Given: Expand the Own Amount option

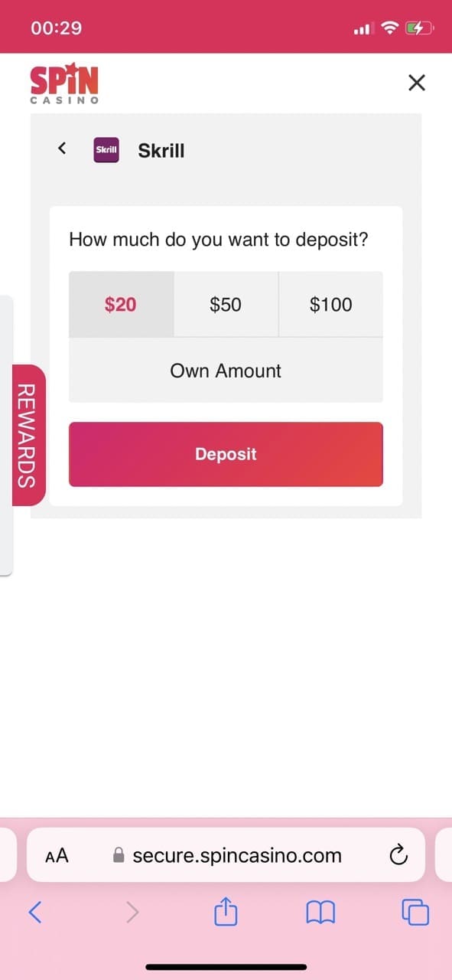Looking at the screenshot, I should click(226, 371).
